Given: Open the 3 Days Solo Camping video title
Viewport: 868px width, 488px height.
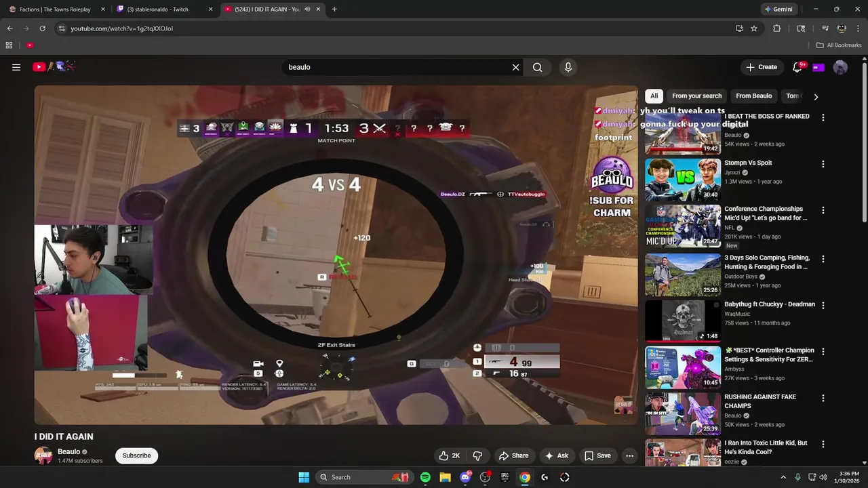Looking at the screenshot, I should [x=766, y=262].
